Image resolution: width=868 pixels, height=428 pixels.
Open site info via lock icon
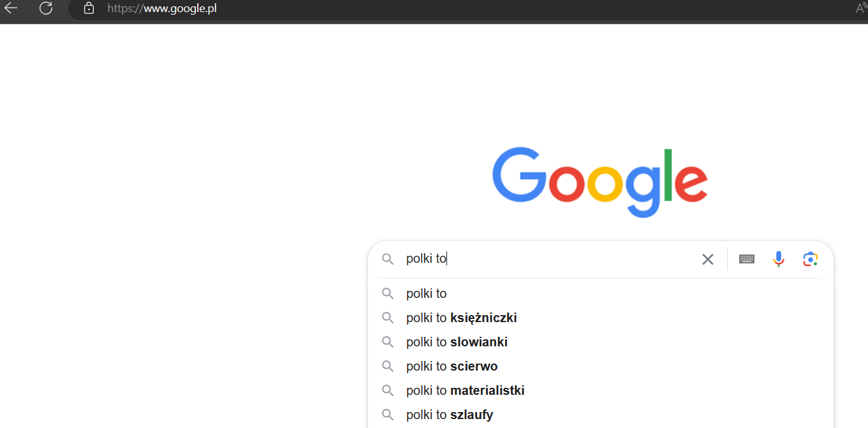click(89, 8)
